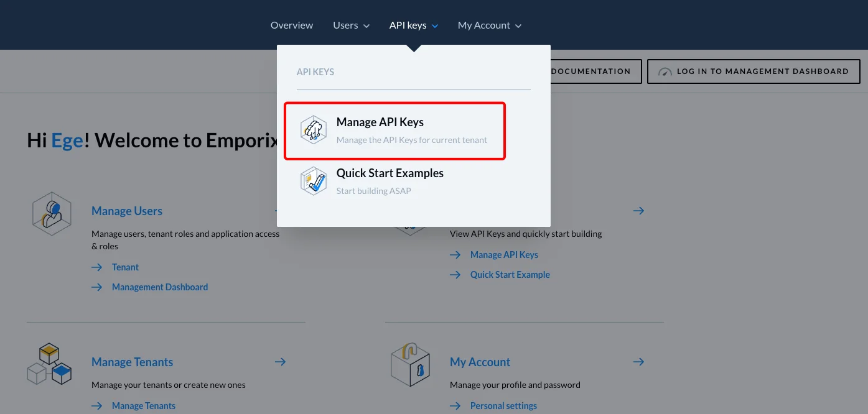Open the Manage Tenants heading link
Viewport: 868px width, 414px height.
(x=132, y=362)
